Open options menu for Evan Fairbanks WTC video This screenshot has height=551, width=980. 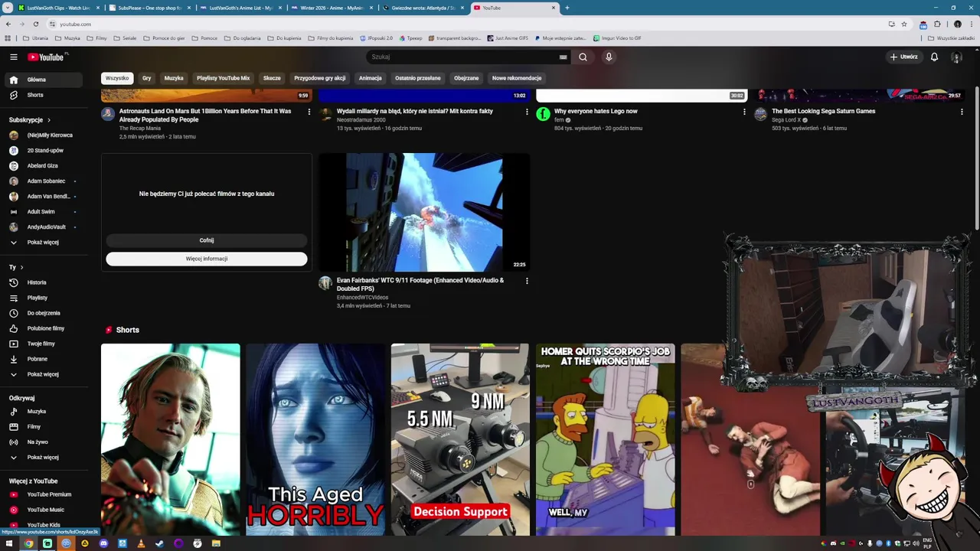[x=527, y=281]
